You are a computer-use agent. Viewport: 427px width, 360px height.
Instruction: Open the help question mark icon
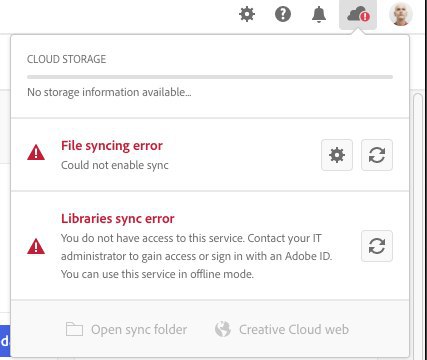(283, 15)
